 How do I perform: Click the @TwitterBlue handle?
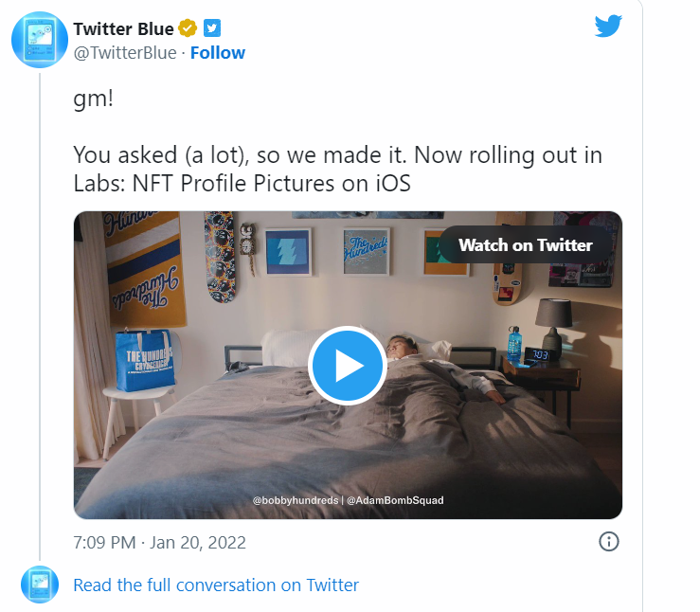(125, 53)
